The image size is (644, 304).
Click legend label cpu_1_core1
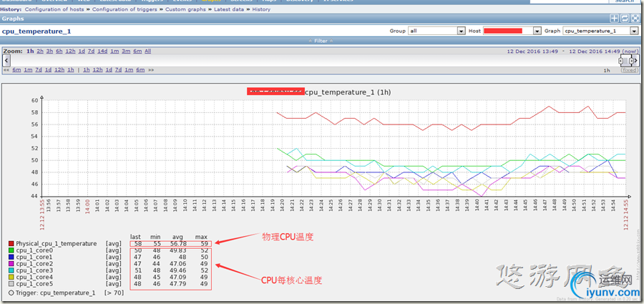[34, 257]
